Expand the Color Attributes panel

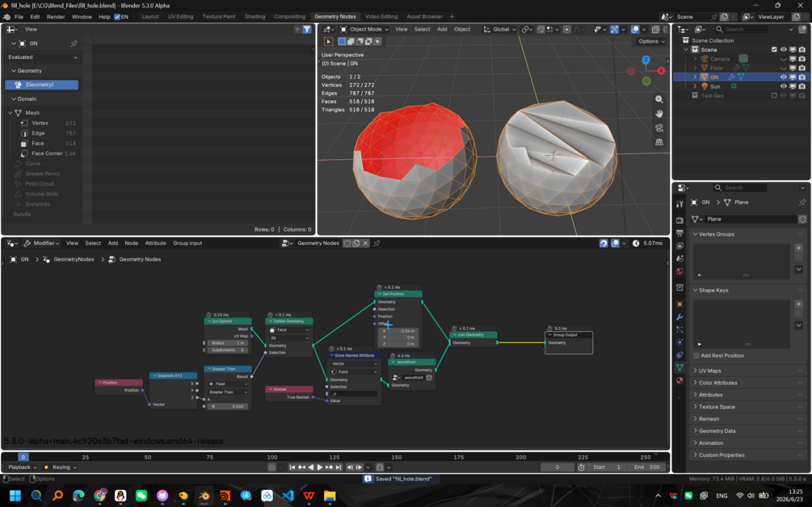717,383
